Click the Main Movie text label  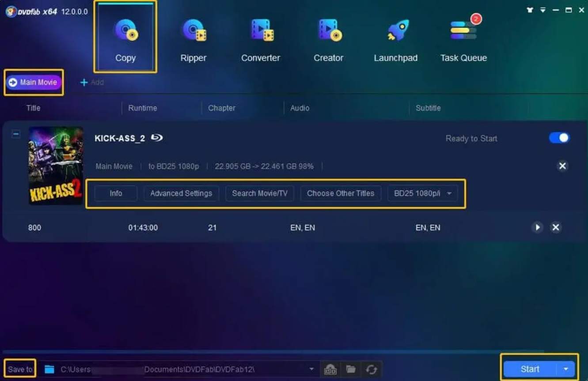114,166
